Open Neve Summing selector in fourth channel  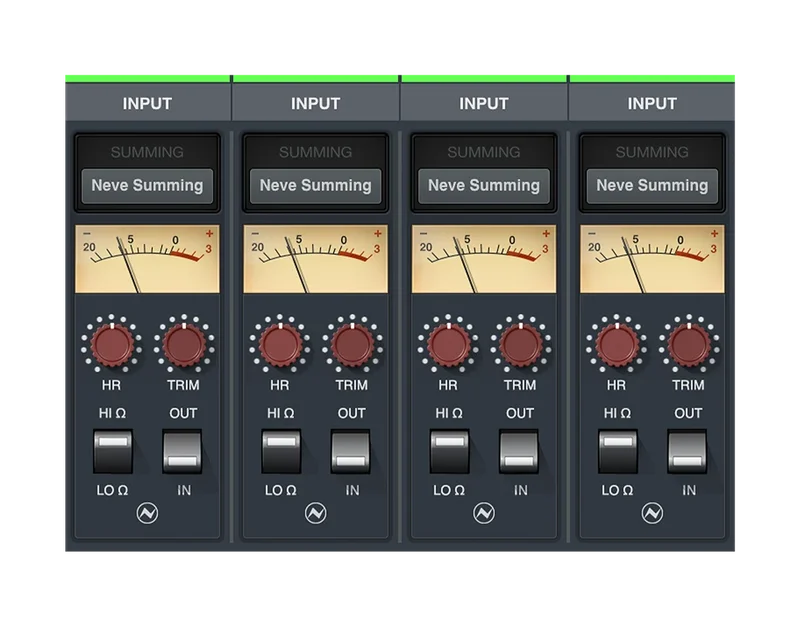pos(652,186)
